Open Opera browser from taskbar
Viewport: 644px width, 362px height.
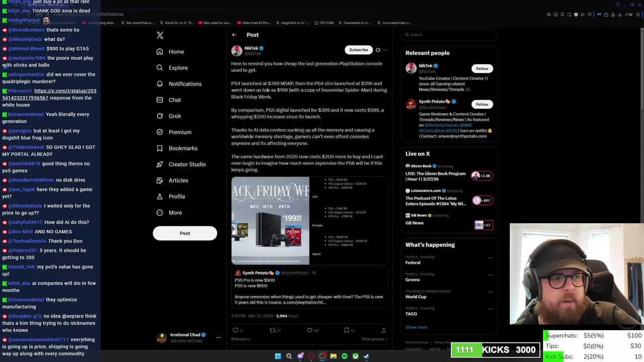[x=311, y=356]
